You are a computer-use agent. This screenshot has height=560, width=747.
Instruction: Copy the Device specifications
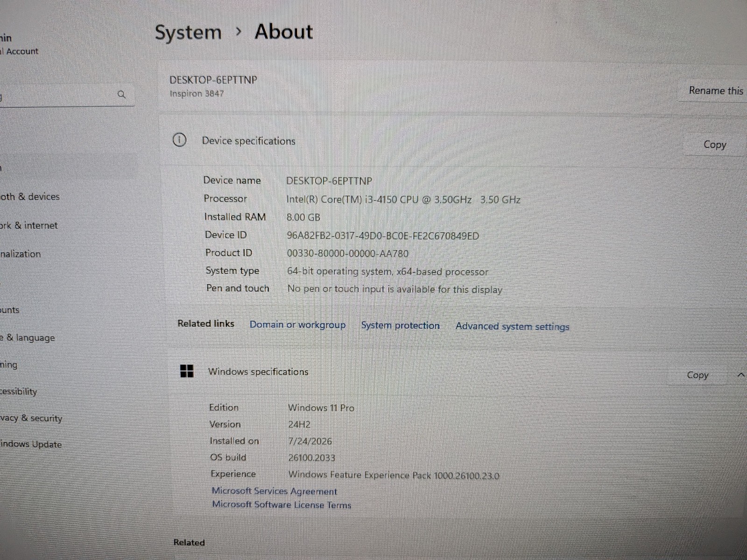point(715,145)
